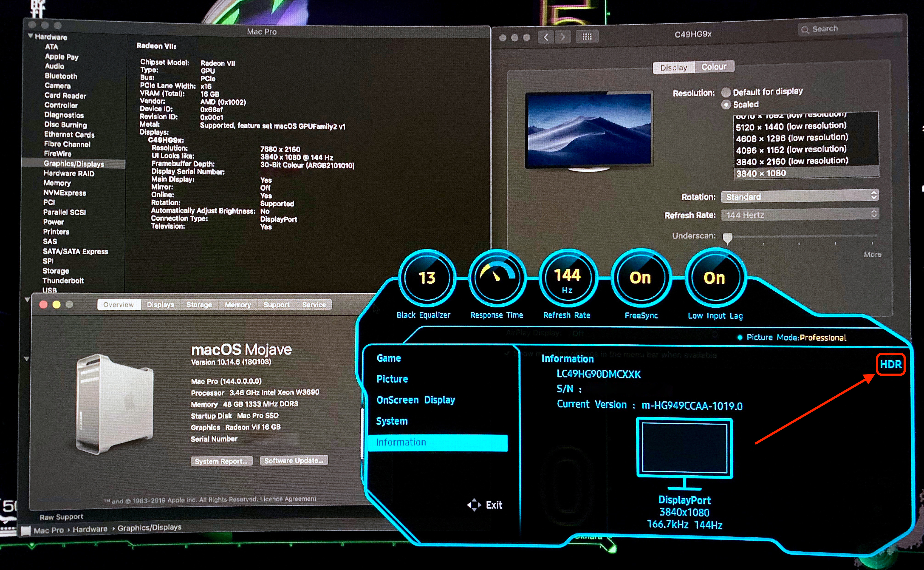The image size is (924, 570).
Task: Select the 5120 × 1440 (low resolution) row
Action: pyautogui.click(x=806, y=126)
